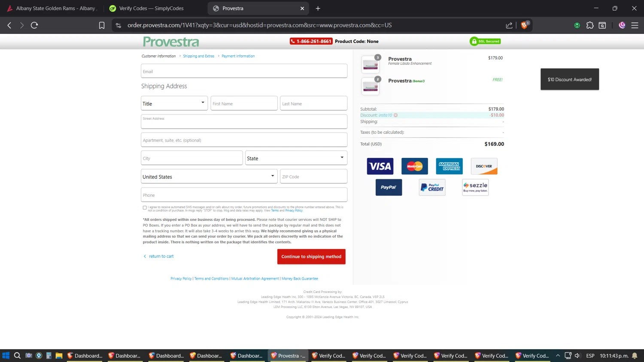Screen dimensions: 644x362
Task: Focus the Street Address field
Action: coord(244,121)
